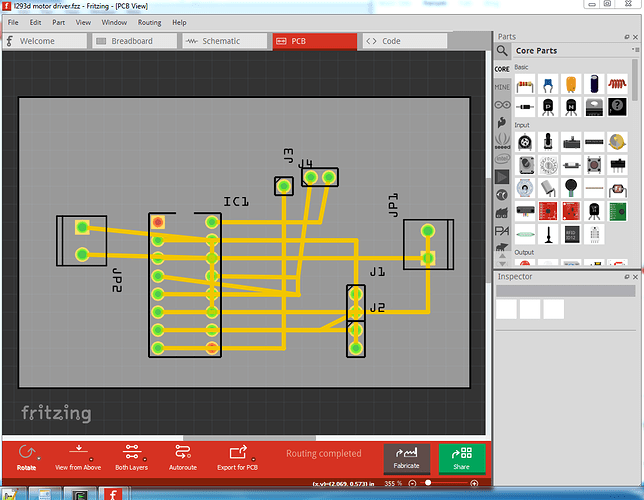Viewport: 644px width, 500px height.
Task: Open the Routing menu
Action: (150, 23)
